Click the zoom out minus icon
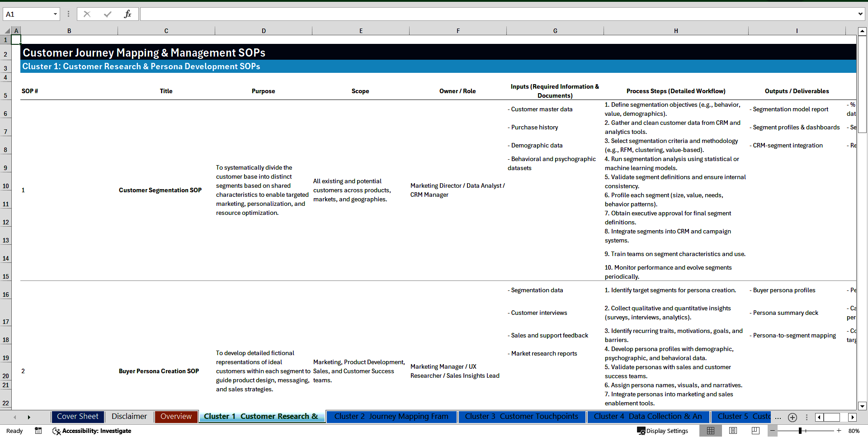Viewport: 868px width, 437px height. coord(773,431)
